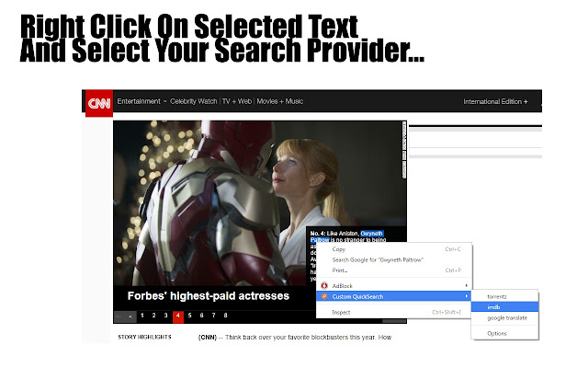Click the previous slide arrow
The width and height of the screenshot is (588, 368).
[x=130, y=316]
